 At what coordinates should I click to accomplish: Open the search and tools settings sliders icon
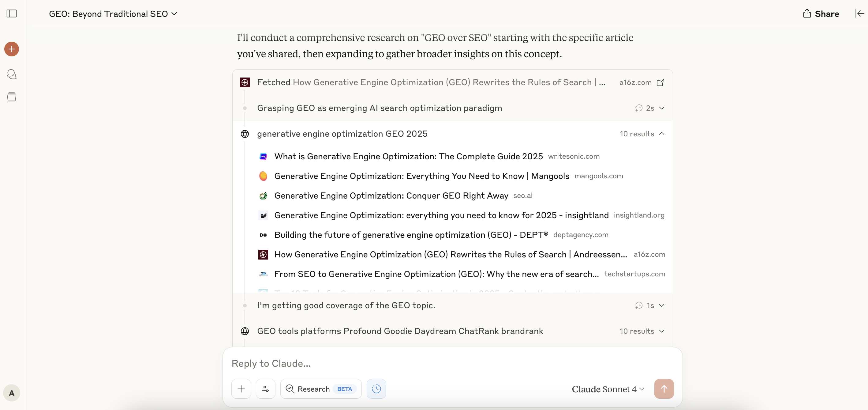[266, 389]
